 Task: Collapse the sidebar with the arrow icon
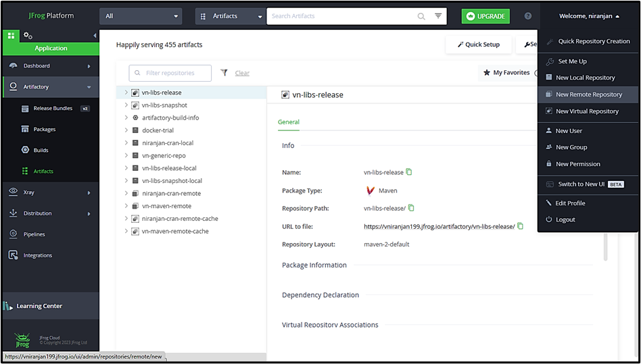pyautogui.click(x=95, y=36)
